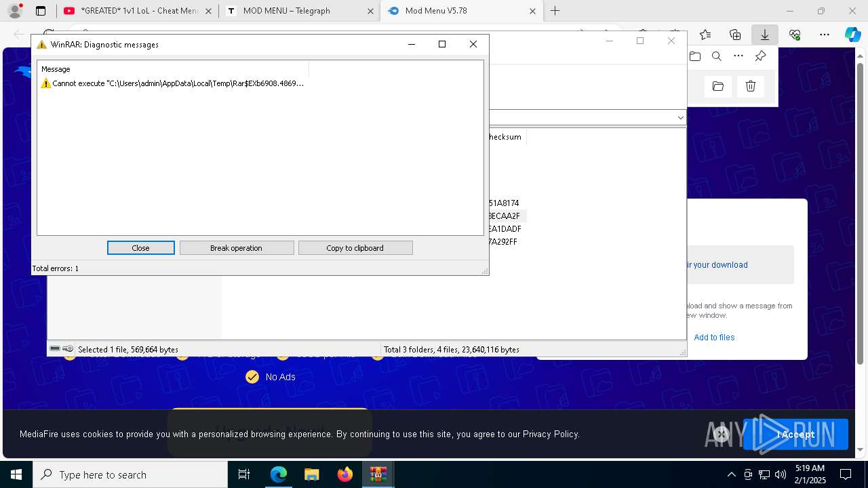Click the Break operation button
The width and height of the screenshot is (868, 488).
pyautogui.click(x=236, y=248)
